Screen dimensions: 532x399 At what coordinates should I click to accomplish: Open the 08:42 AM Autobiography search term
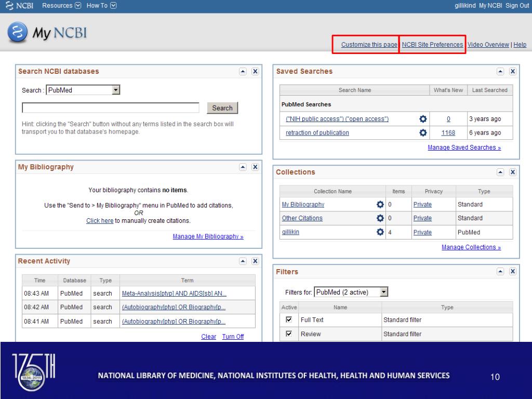(174, 307)
